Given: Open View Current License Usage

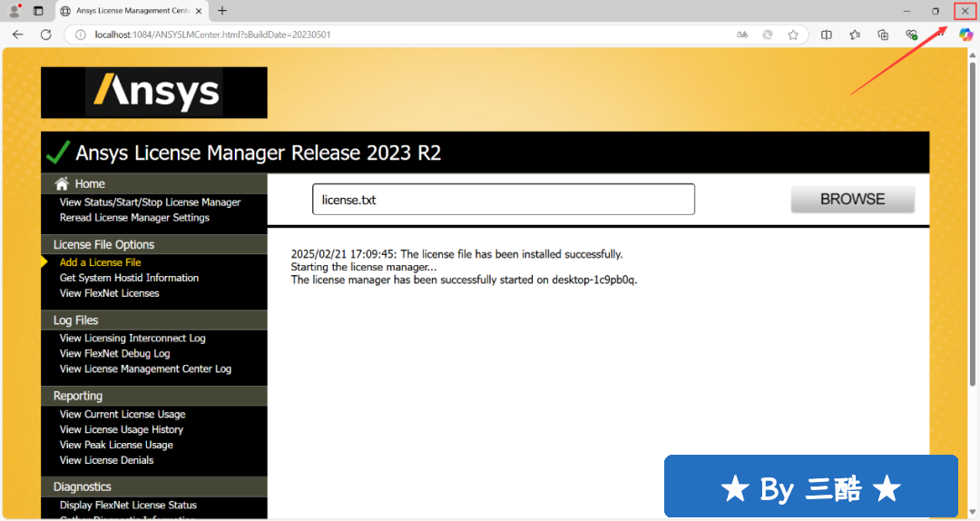Looking at the screenshot, I should click(122, 414).
